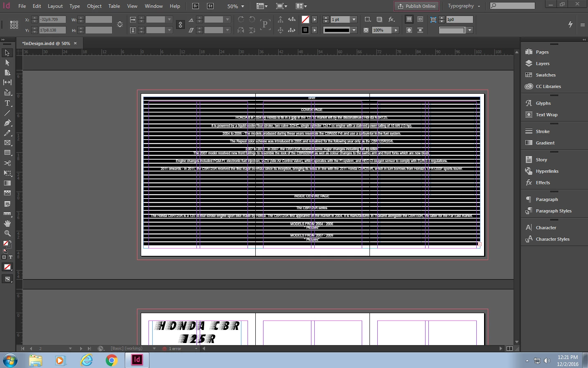This screenshot has height=368, width=588.
Task: Choose the Pencil tool
Action: 7,133
